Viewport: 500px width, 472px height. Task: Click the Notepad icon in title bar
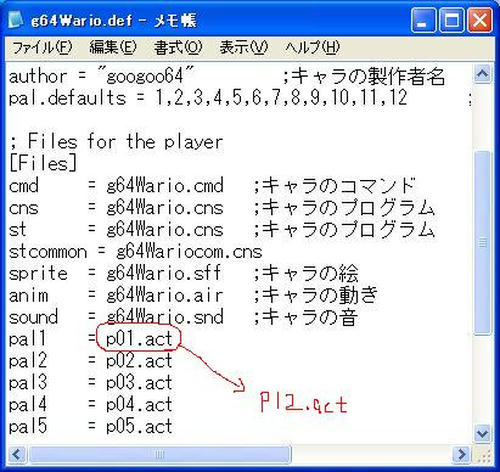(x=16, y=20)
